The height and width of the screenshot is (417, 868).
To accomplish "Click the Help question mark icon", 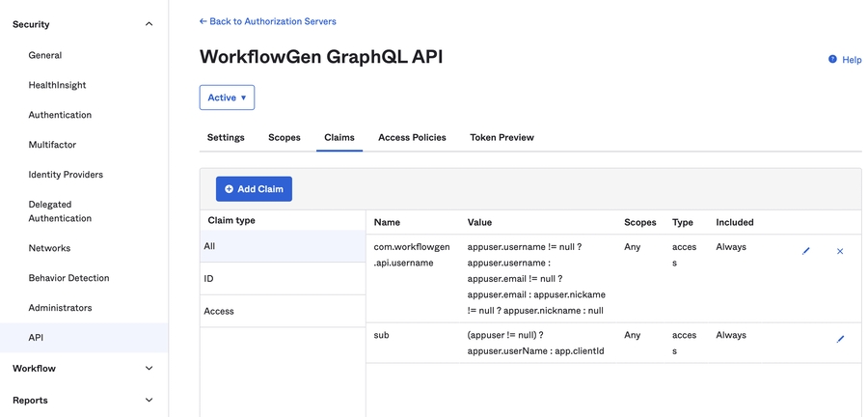I will 832,60.
